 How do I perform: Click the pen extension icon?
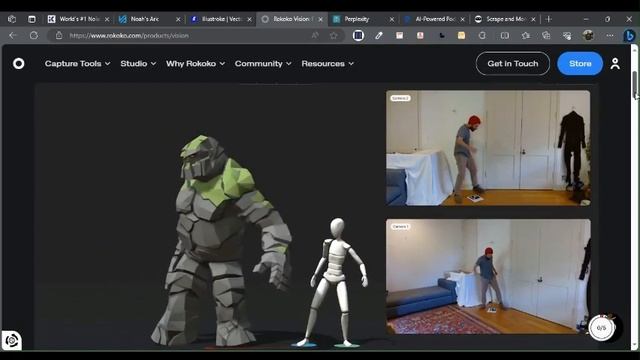379,36
